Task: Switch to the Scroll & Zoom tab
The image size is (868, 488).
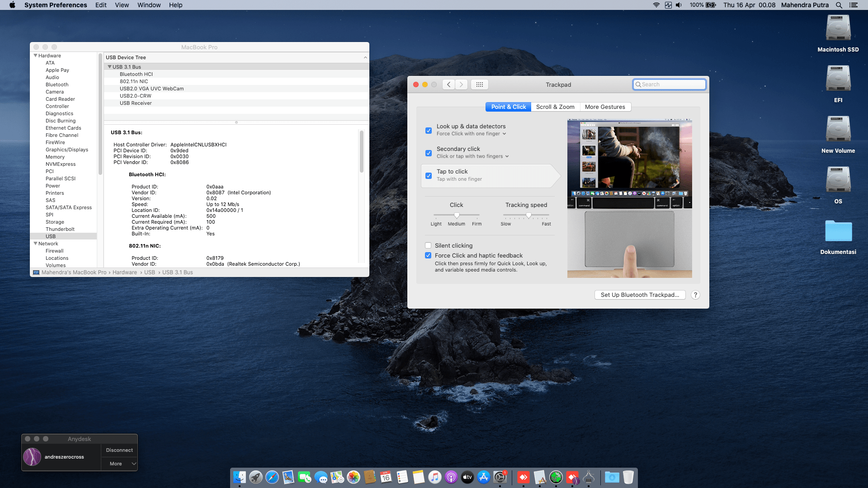Action: tap(555, 107)
